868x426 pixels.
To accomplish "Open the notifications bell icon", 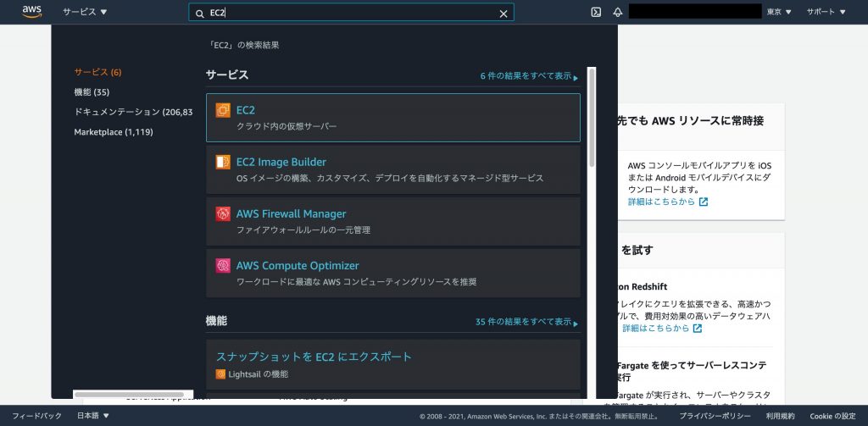I will (x=618, y=12).
